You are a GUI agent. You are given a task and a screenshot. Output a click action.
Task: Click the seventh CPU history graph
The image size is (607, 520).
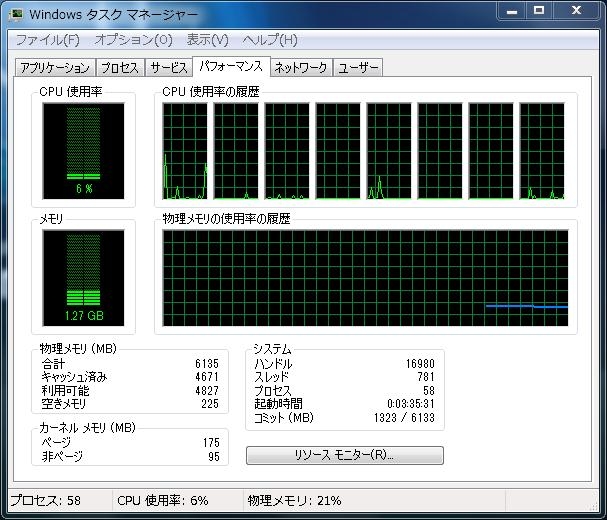[x=491, y=151]
